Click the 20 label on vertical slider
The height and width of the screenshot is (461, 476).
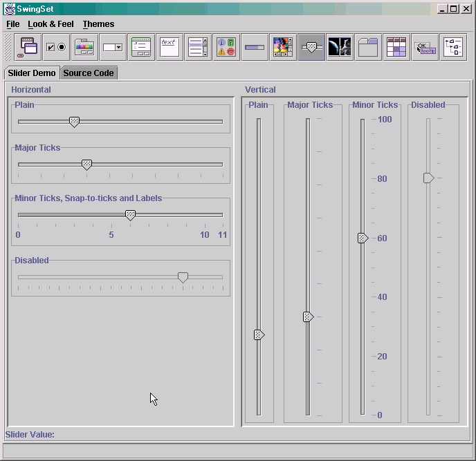(x=383, y=357)
